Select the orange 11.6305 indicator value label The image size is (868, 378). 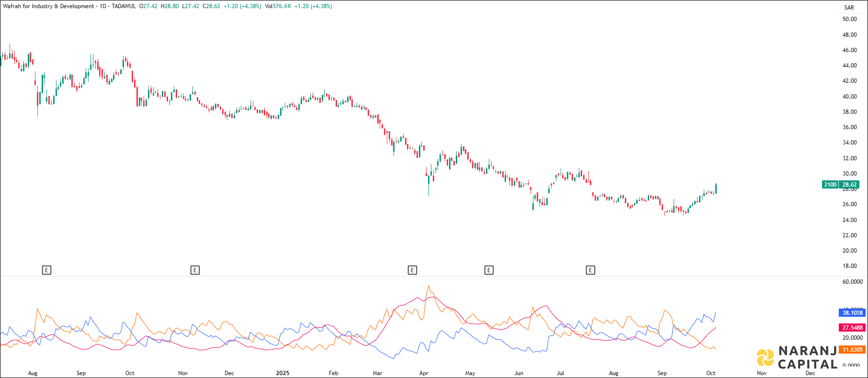pos(852,350)
